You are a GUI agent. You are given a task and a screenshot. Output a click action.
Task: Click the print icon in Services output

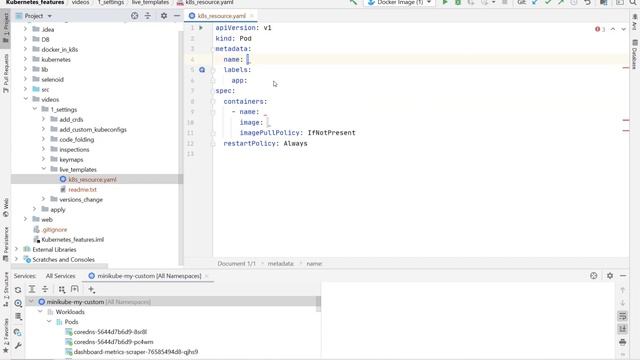pyautogui.click(x=622, y=342)
